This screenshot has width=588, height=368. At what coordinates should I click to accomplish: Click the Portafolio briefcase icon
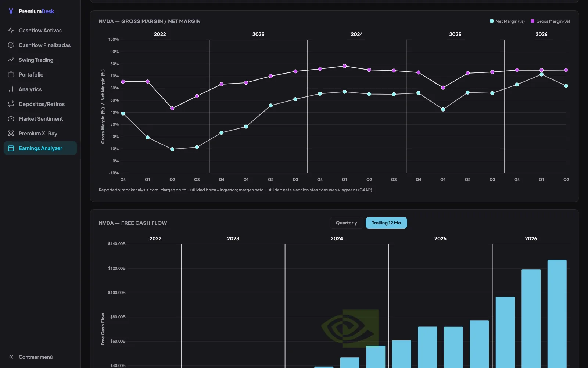point(11,75)
